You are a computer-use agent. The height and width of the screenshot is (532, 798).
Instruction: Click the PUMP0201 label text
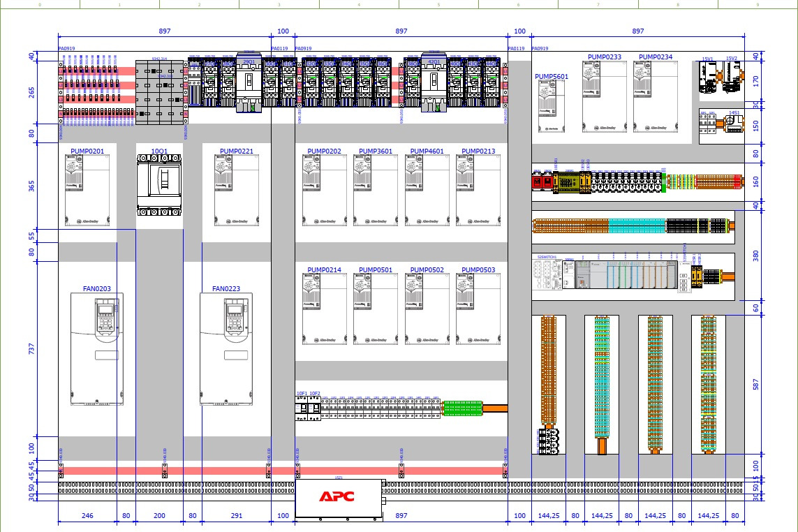[x=87, y=152]
